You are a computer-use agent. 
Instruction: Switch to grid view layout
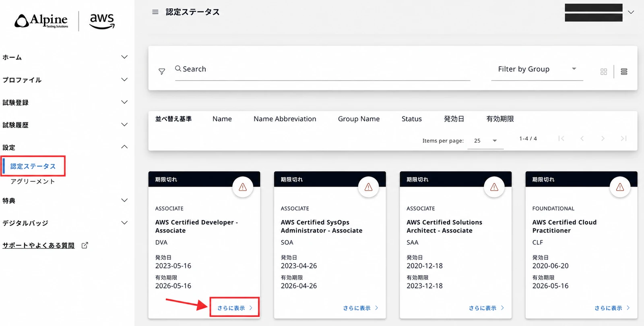point(603,72)
